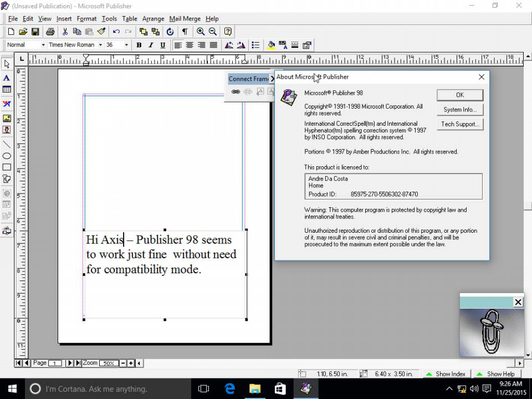Toggle the ruler tab type selector (L)
The width and height of the screenshot is (532, 399).
coord(22,59)
